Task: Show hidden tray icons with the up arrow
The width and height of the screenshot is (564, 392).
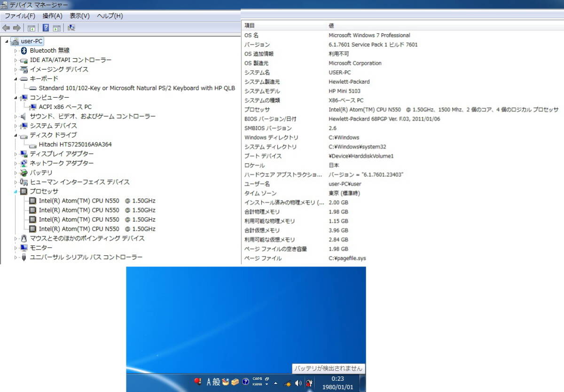Action: 275,383
